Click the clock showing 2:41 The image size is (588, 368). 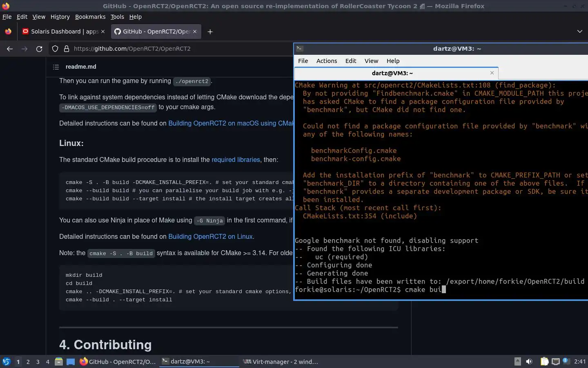[580, 361]
